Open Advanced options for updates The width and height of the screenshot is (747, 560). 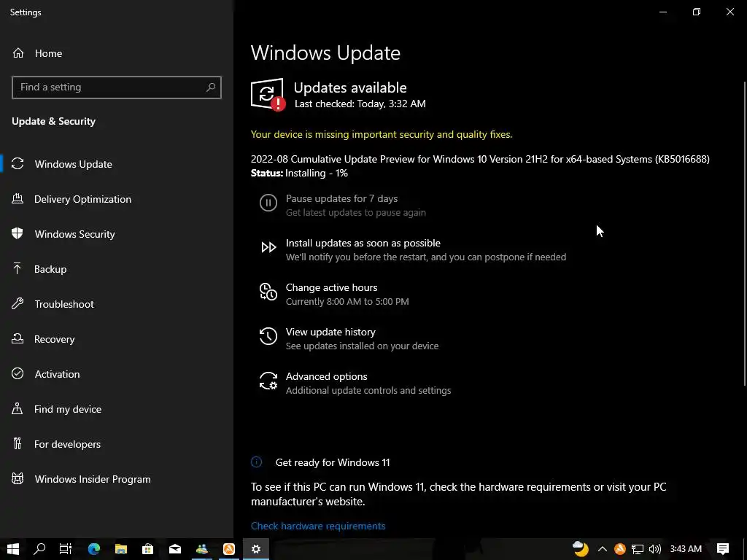point(355,383)
